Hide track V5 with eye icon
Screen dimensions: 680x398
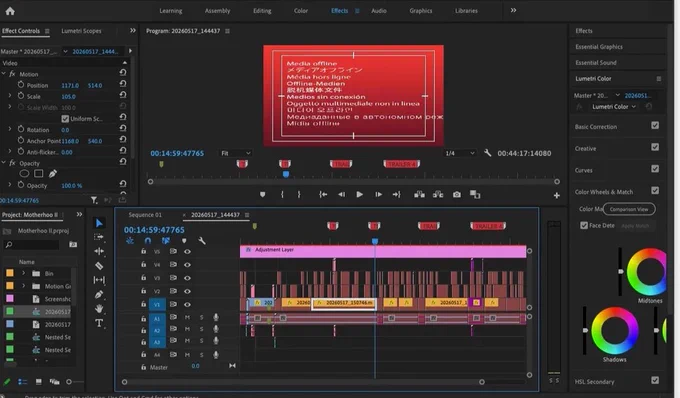tap(187, 251)
